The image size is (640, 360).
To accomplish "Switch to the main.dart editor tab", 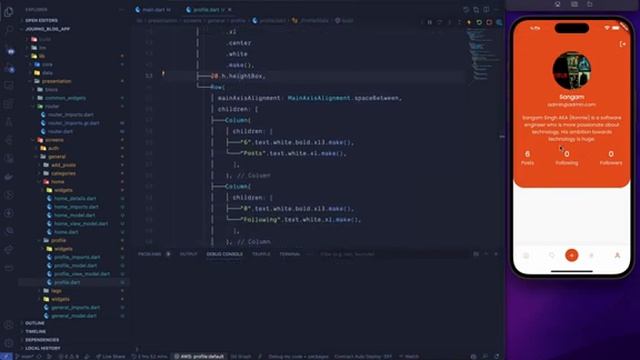I will (153, 9).
